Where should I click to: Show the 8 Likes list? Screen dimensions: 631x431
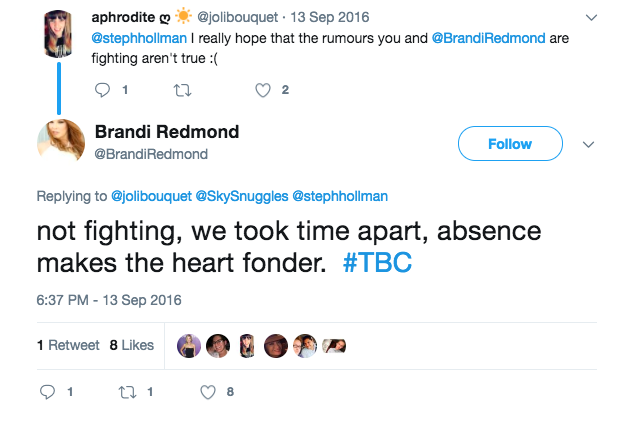pos(131,345)
